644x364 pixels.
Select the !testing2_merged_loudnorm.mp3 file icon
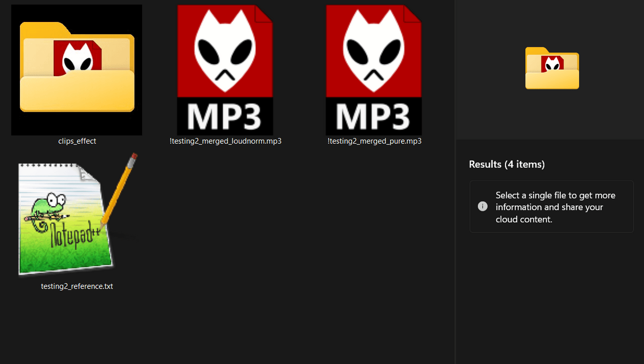coord(225,70)
